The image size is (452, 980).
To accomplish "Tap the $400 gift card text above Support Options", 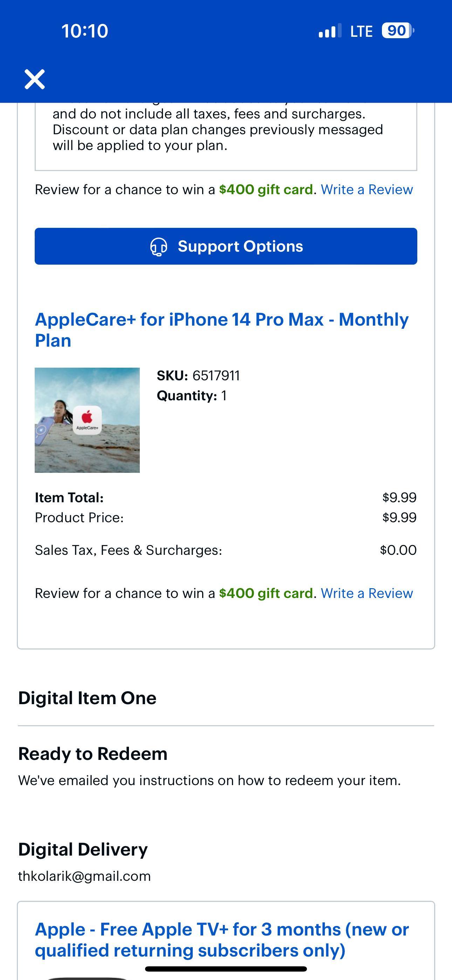I will click(266, 190).
